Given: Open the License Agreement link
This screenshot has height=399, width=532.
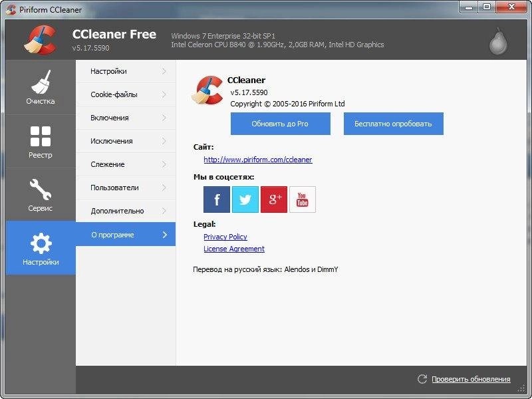Looking at the screenshot, I should coord(234,249).
